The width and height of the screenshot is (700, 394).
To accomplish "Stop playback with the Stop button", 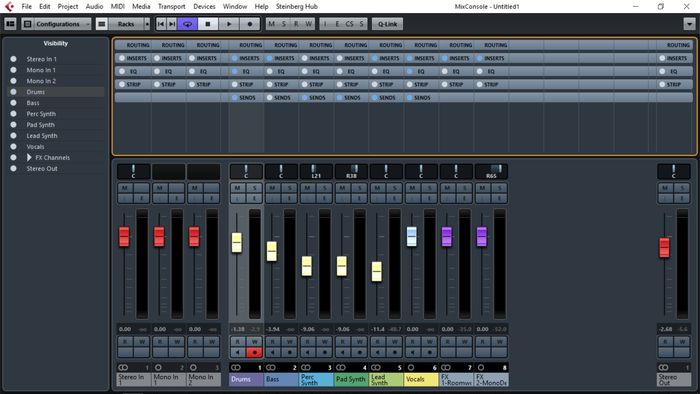I will tap(208, 24).
